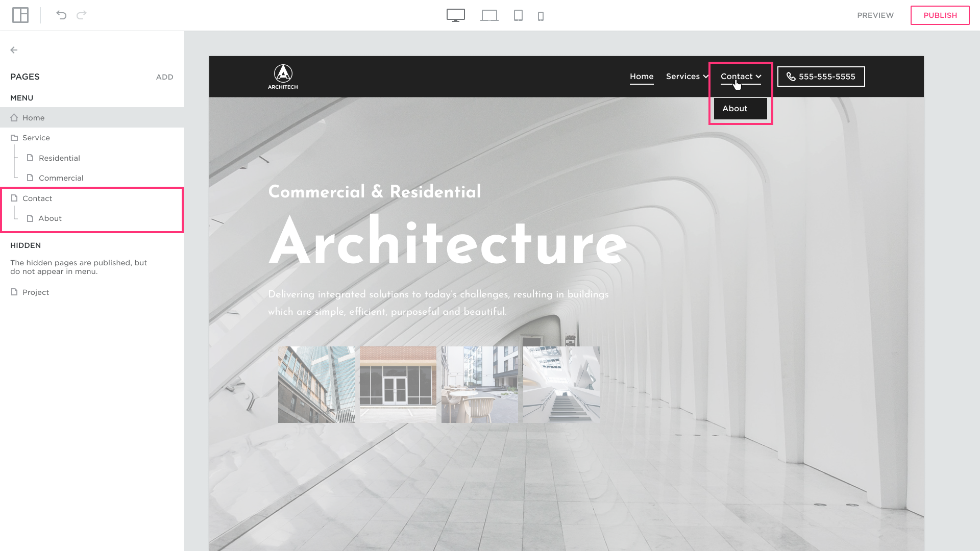This screenshot has width=980, height=551.
Task: Choose About from Contact dropdown
Action: click(740, 109)
